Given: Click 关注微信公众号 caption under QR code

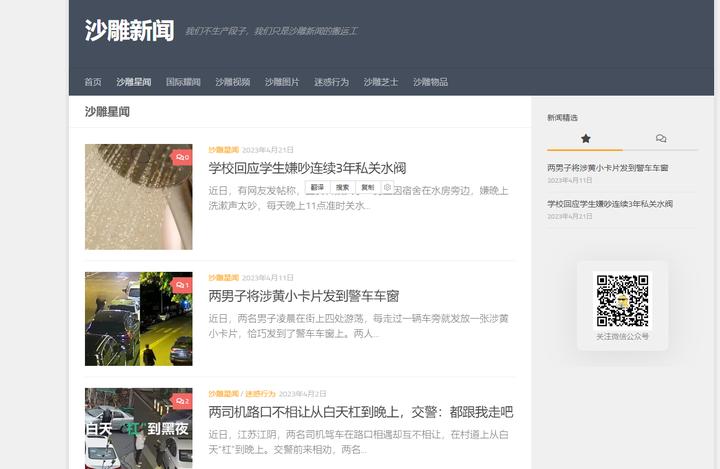Looking at the screenshot, I should pos(622,336).
